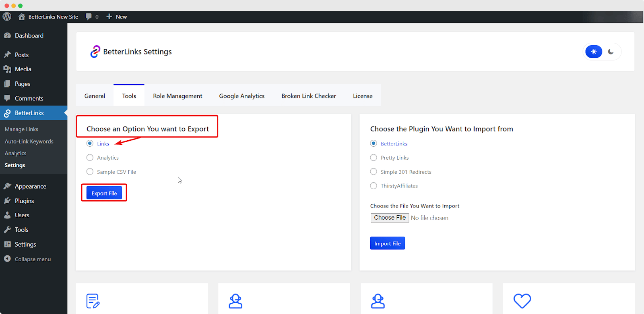Open the Plugins menu
Image resolution: width=644 pixels, height=314 pixels.
[x=33, y=201]
